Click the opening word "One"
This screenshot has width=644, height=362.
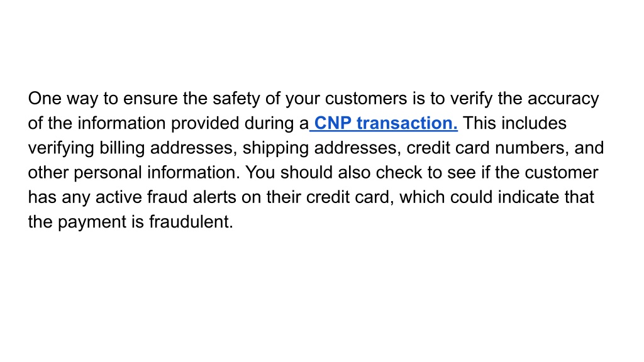[45, 99]
